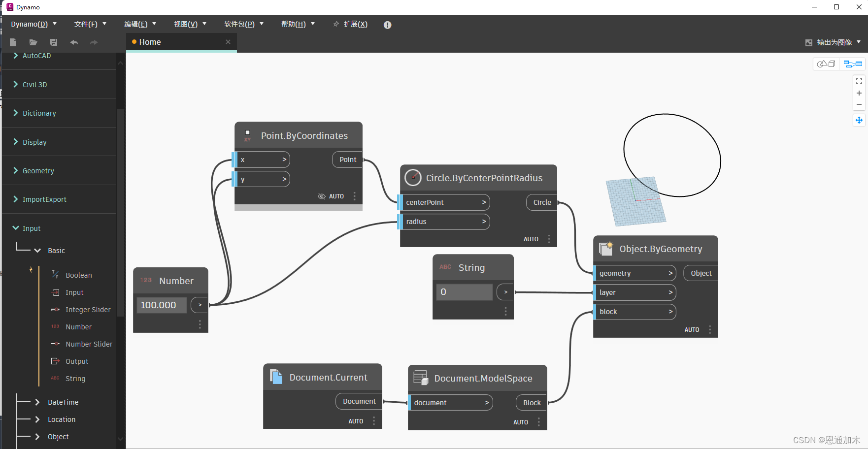This screenshot has width=868, height=449.
Task: Open the 文件(F) menu
Action: [x=90, y=24]
